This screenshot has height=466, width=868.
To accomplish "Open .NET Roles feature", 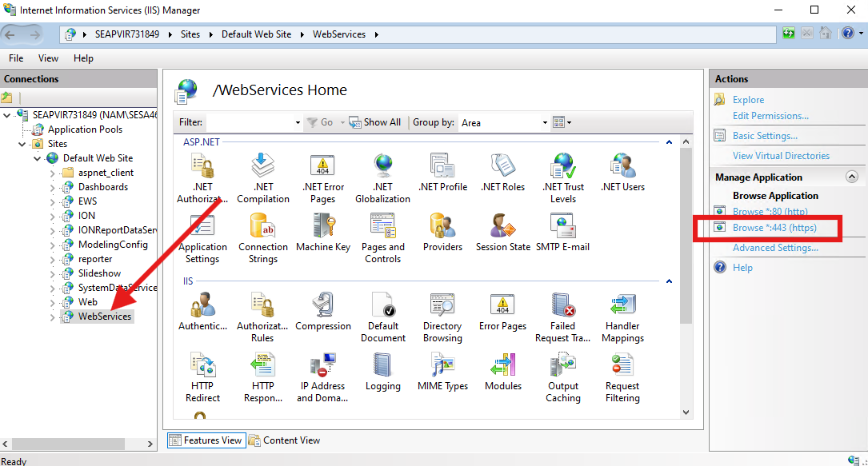I will pyautogui.click(x=502, y=173).
